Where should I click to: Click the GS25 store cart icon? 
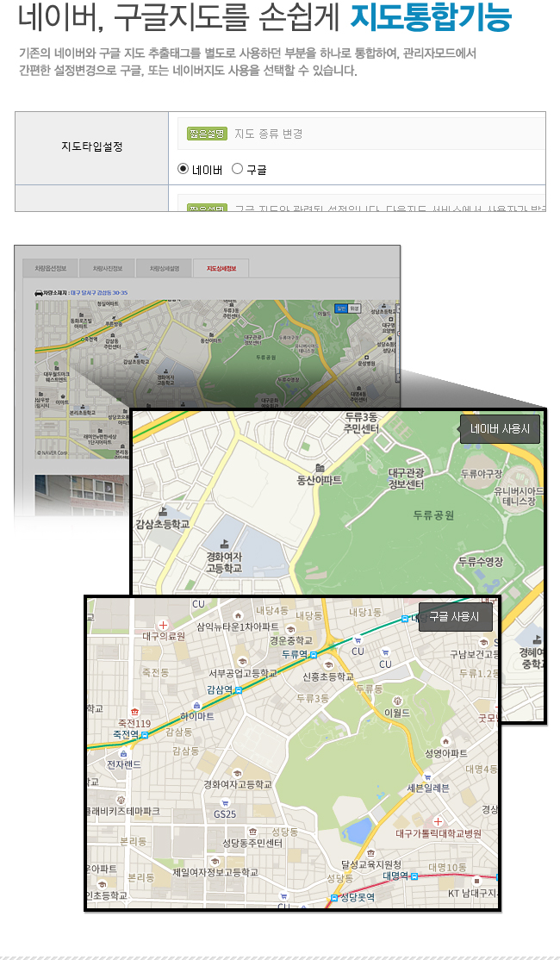[x=225, y=802]
